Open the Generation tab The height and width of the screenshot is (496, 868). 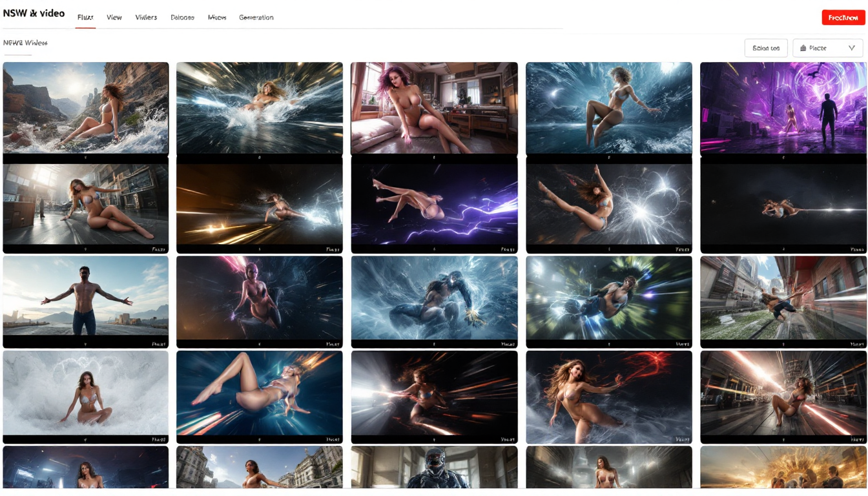[x=257, y=17]
